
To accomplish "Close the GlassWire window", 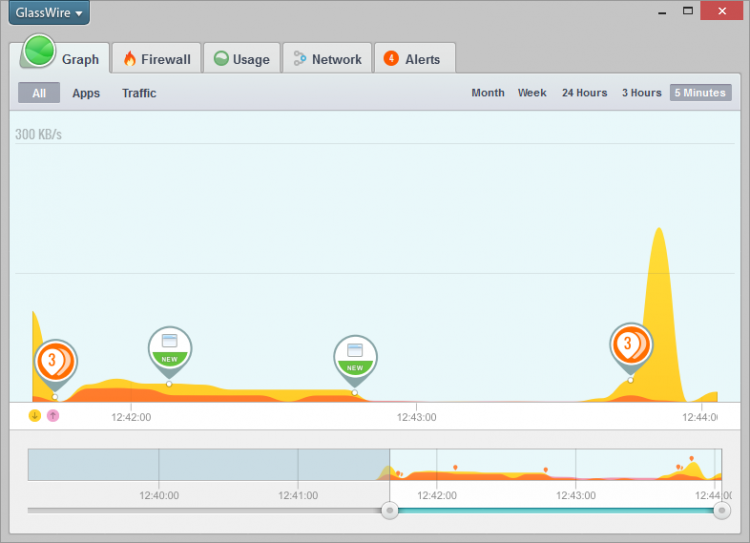I will [722, 11].
